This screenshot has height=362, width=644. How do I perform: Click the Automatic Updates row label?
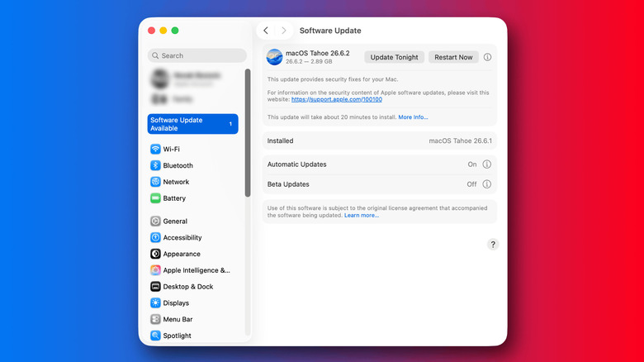(x=297, y=164)
